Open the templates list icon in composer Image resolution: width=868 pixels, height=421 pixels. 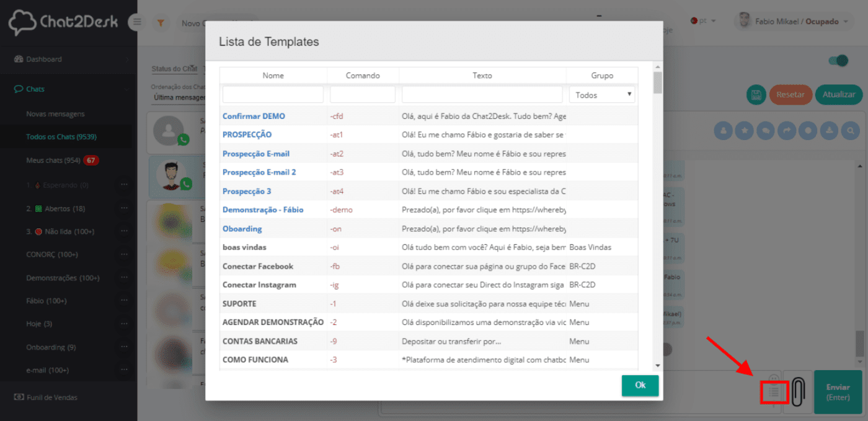(774, 392)
